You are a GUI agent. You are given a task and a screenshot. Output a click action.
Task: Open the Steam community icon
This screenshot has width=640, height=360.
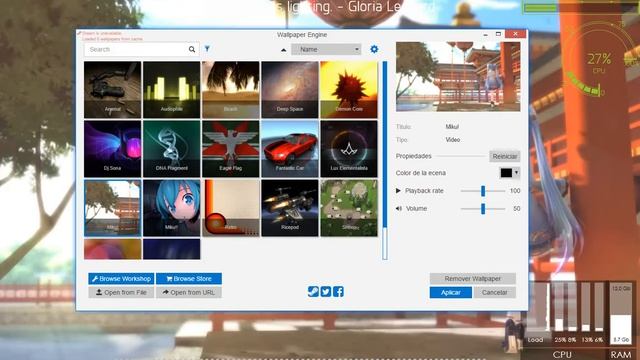click(x=313, y=291)
